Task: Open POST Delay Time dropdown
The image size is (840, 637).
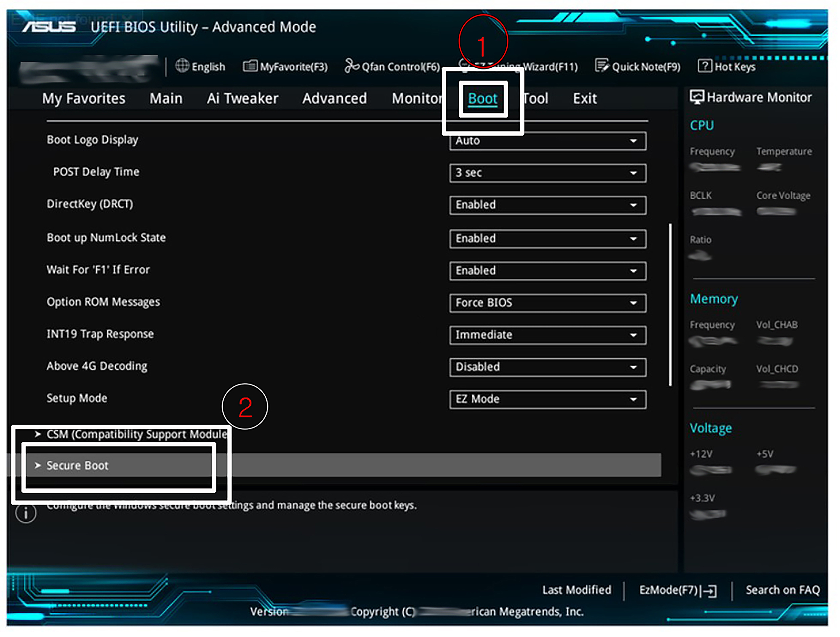Action: coord(548,173)
